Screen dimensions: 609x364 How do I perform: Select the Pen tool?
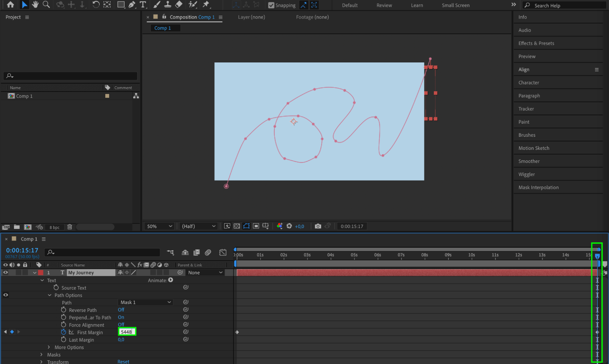click(x=132, y=5)
